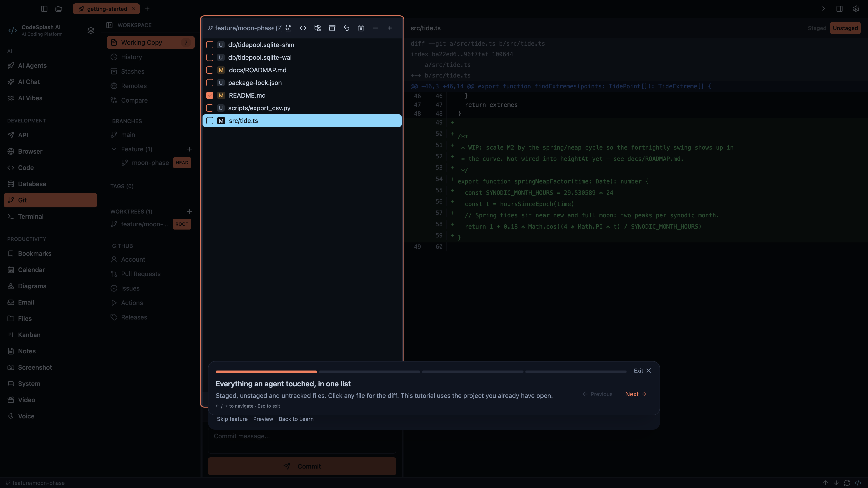Open scripts/export_csv.py in the file list
Screen dimensions: 868x488
coord(302,108)
